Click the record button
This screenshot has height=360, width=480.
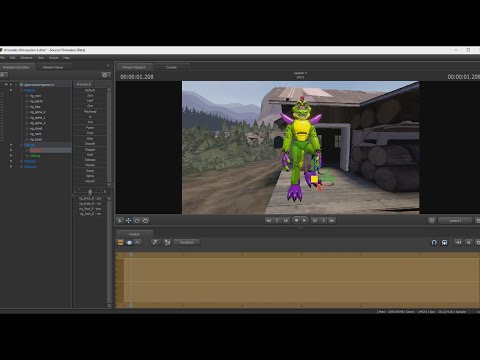pos(296,220)
